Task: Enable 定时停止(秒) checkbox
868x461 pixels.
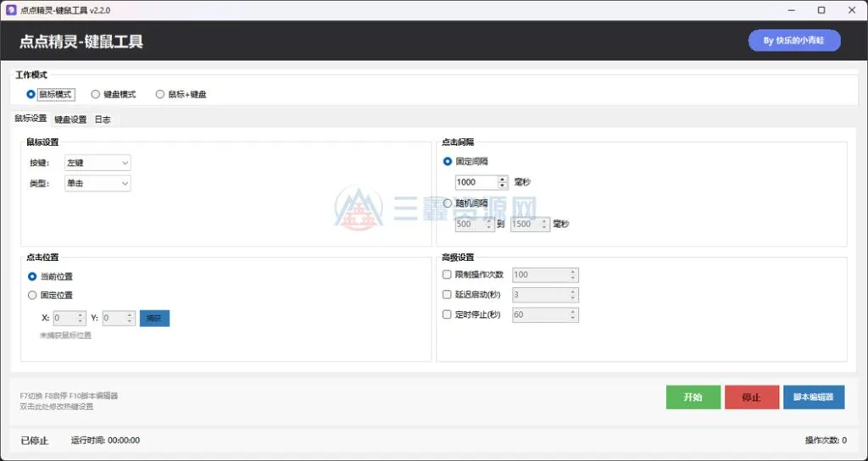Action: (x=448, y=314)
